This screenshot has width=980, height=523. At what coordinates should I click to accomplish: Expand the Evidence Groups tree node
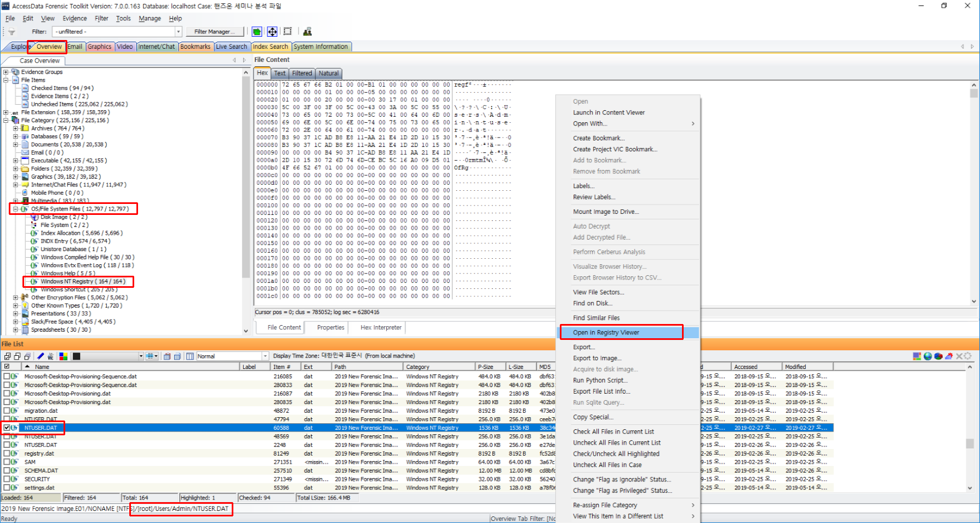[x=6, y=72]
